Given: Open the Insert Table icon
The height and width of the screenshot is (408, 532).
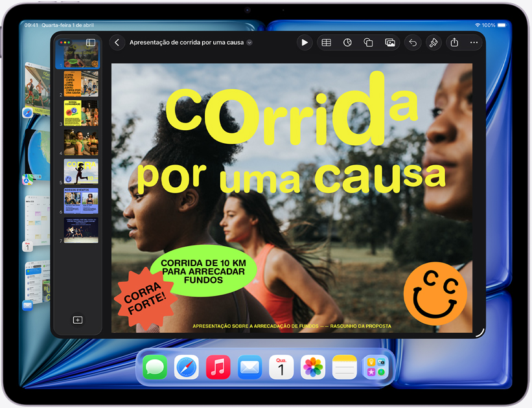Looking at the screenshot, I should [326, 42].
